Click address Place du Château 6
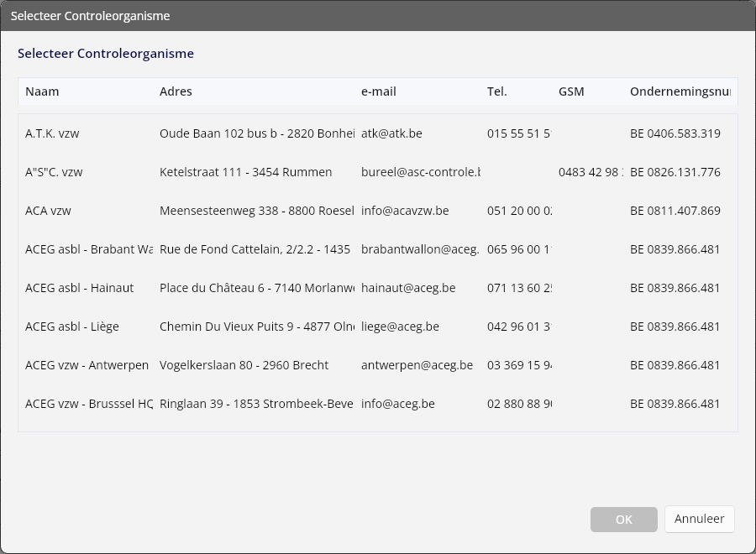Image resolution: width=756 pixels, height=554 pixels. 257,288
